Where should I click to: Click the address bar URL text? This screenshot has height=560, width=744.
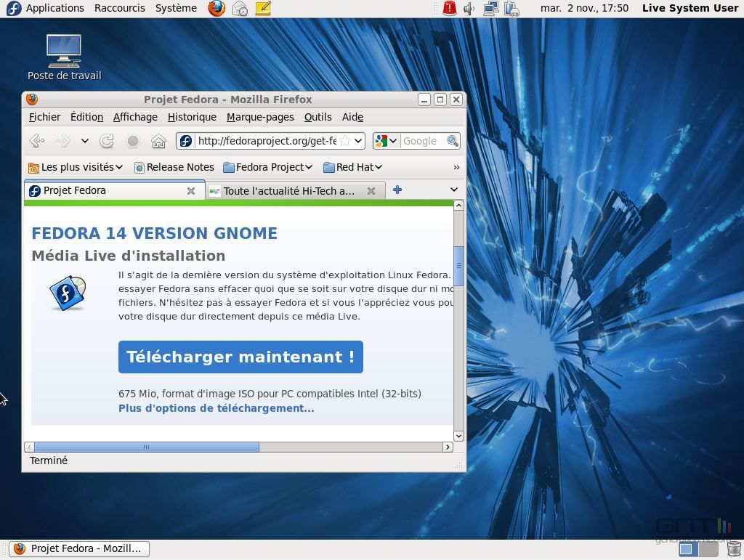point(267,141)
